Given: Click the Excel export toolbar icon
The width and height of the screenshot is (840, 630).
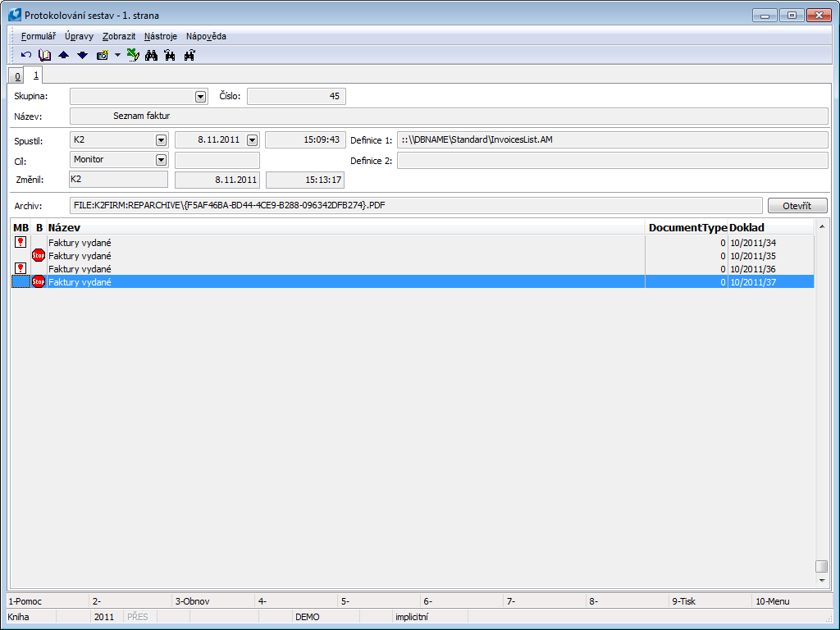Looking at the screenshot, I should 133,55.
